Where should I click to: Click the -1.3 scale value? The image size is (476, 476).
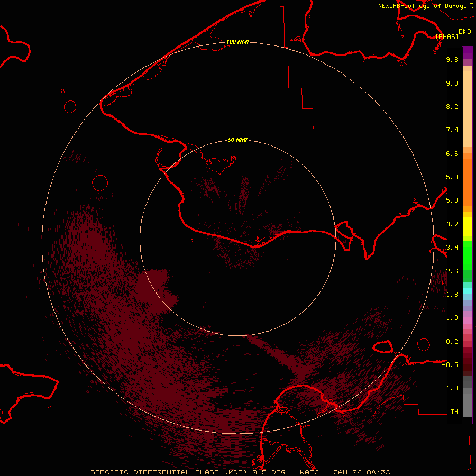coord(450,388)
